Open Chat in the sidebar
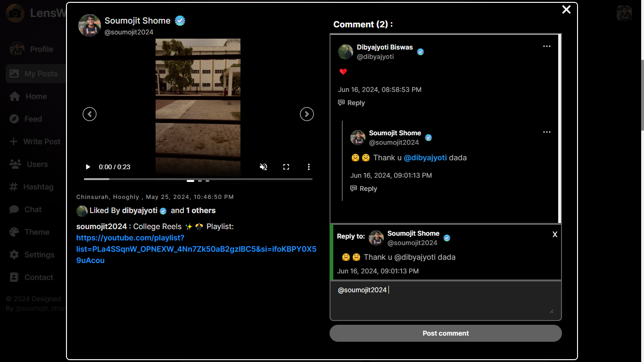644x362 pixels. coord(36,209)
